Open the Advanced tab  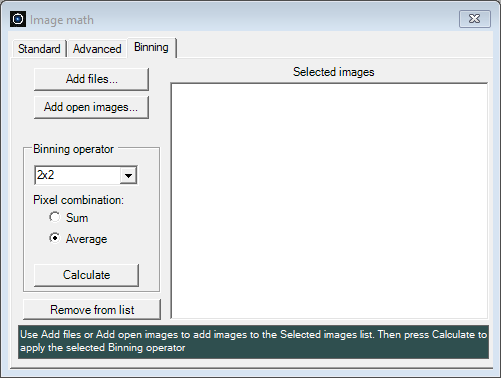click(x=97, y=49)
